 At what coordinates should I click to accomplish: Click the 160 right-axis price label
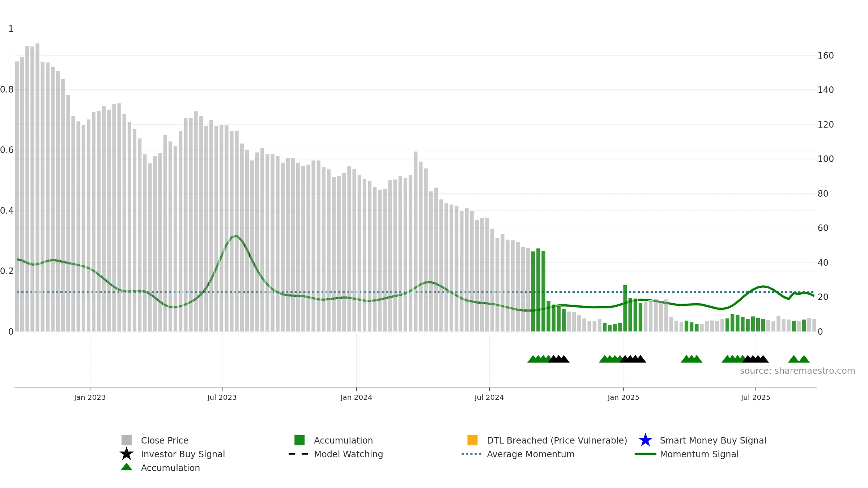click(x=826, y=56)
